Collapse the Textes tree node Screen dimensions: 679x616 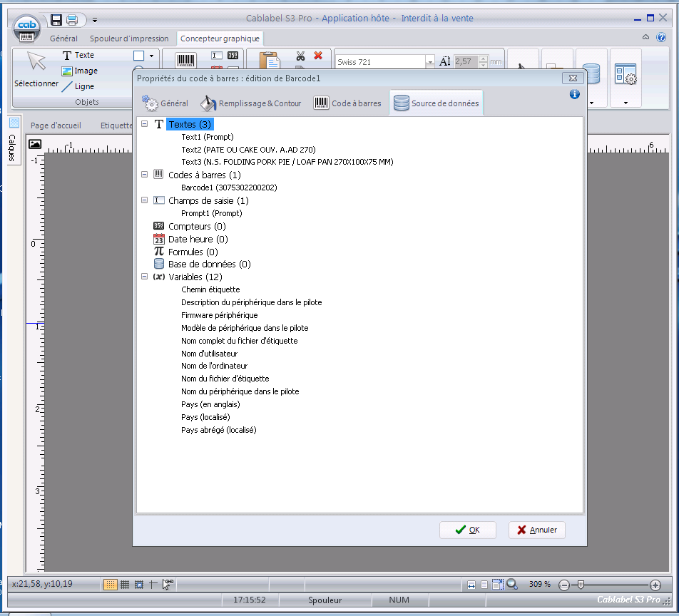click(x=145, y=124)
